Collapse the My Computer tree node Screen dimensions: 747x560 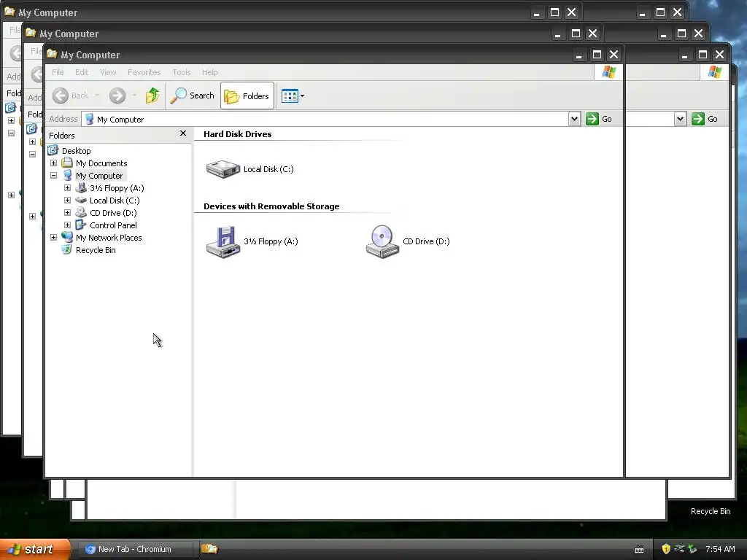coord(53,176)
